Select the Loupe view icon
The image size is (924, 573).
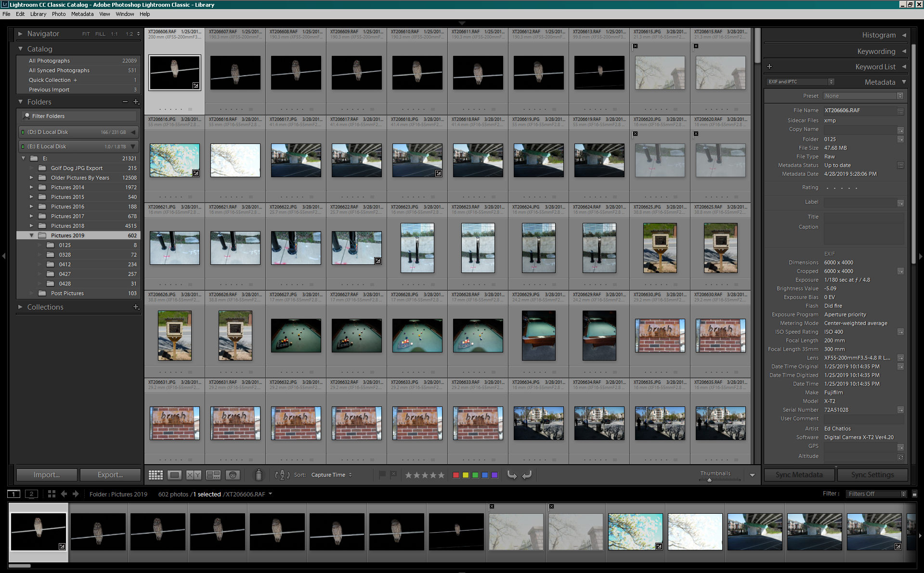coord(174,475)
